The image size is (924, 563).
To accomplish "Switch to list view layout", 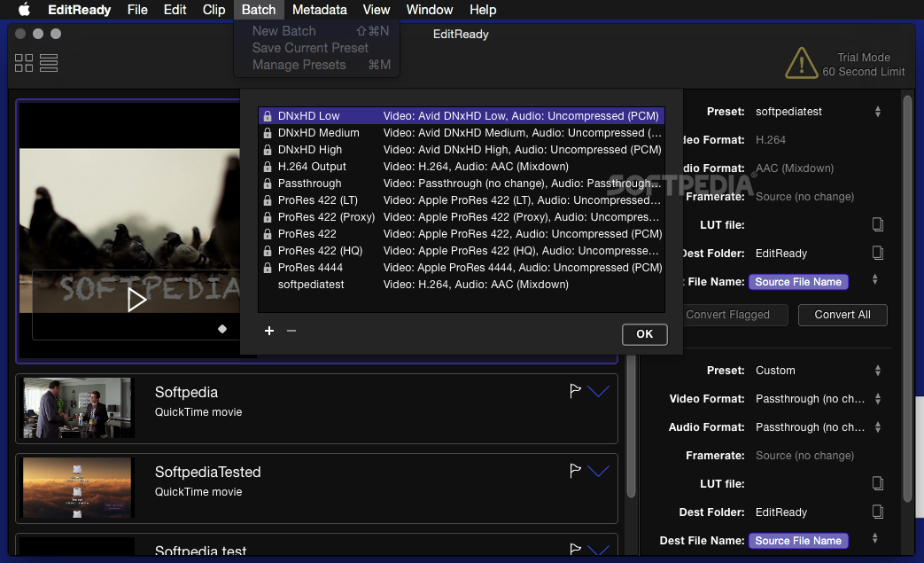I will (x=49, y=63).
